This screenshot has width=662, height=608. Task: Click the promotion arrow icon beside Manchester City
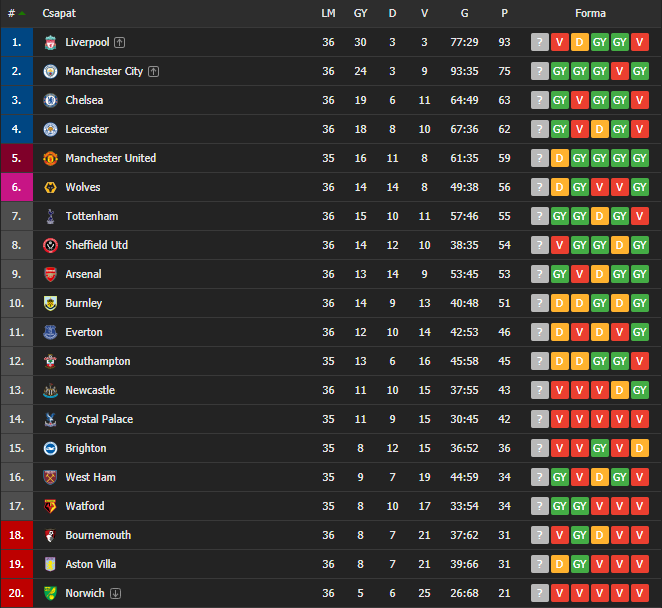[153, 71]
